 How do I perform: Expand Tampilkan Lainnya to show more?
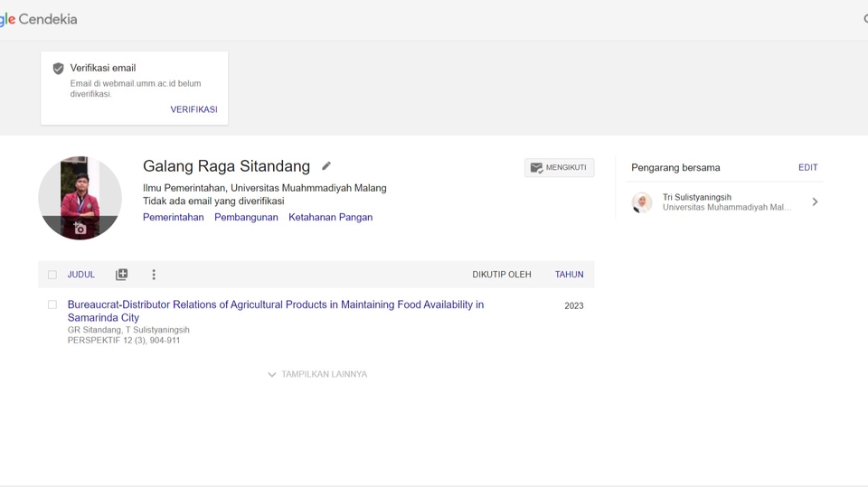(317, 374)
